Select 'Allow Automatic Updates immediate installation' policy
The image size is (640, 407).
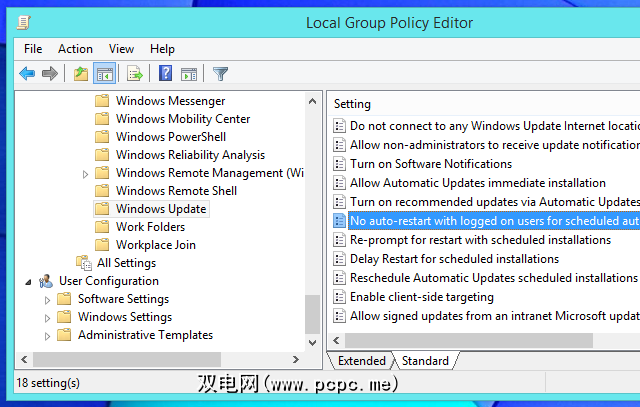[x=478, y=183]
